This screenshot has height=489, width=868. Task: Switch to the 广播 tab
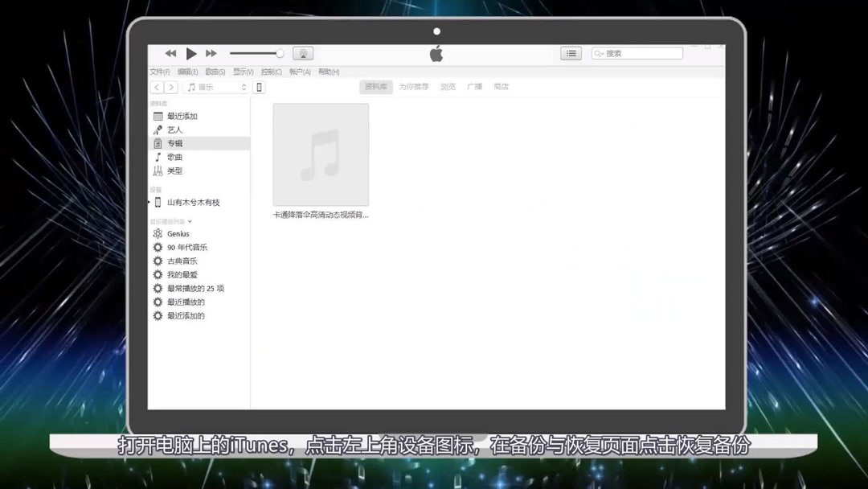click(473, 86)
